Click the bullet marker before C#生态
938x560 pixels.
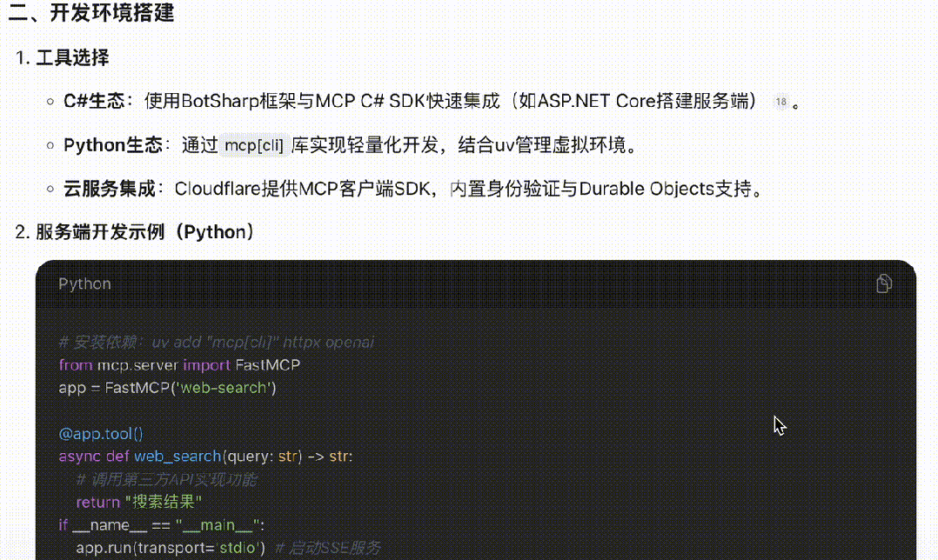[50, 103]
